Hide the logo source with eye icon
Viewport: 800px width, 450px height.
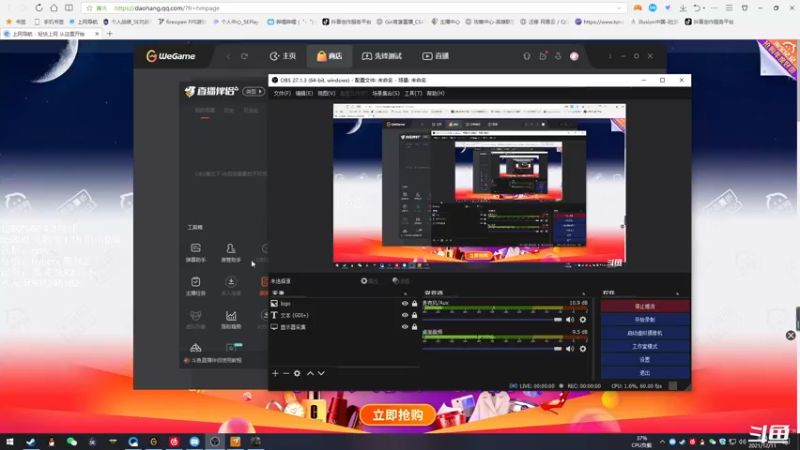click(x=405, y=304)
